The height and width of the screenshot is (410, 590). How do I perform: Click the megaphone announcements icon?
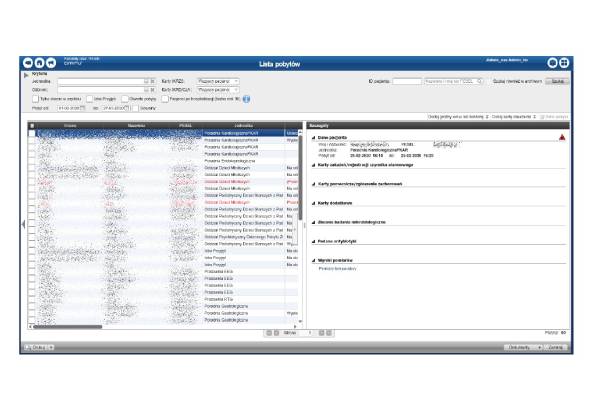51,63
